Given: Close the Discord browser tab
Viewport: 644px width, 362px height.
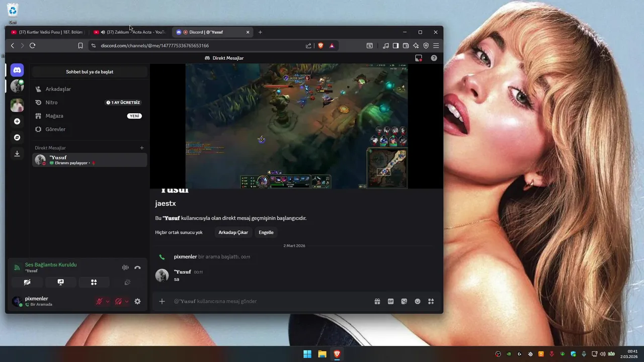Looking at the screenshot, I should (x=248, y=32).
